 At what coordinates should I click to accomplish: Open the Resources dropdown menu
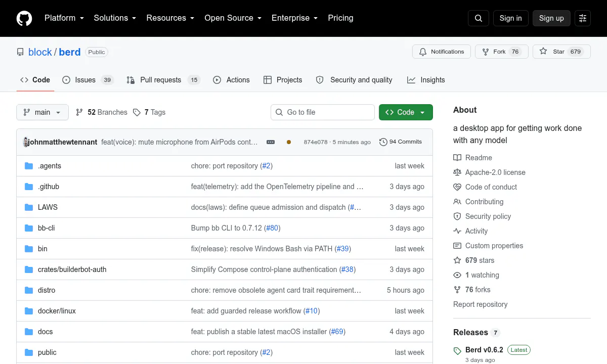(170, 18)
